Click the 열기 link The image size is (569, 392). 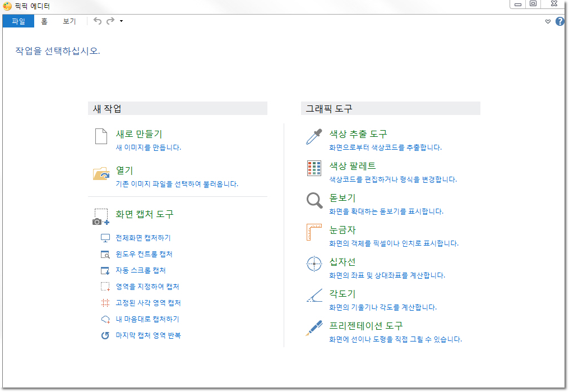124,170
